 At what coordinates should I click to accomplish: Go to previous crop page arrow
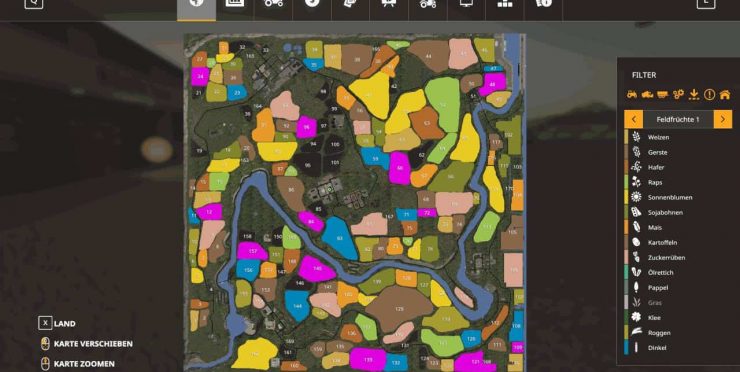click(x=633, y=119)
